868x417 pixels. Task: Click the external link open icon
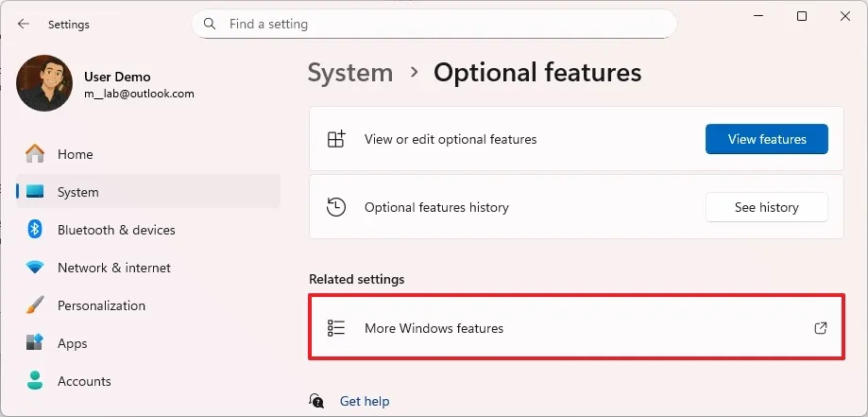pyautogui.click(x=821, y=328)
